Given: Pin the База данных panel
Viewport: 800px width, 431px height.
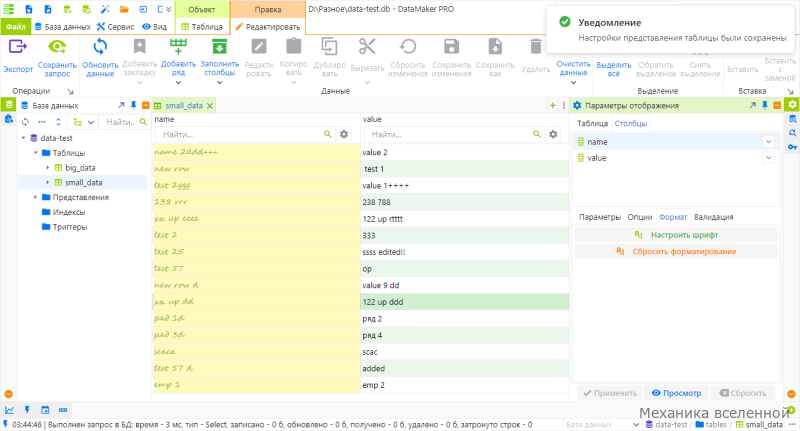Looking at the screenshot, I should tap(133, 105).
